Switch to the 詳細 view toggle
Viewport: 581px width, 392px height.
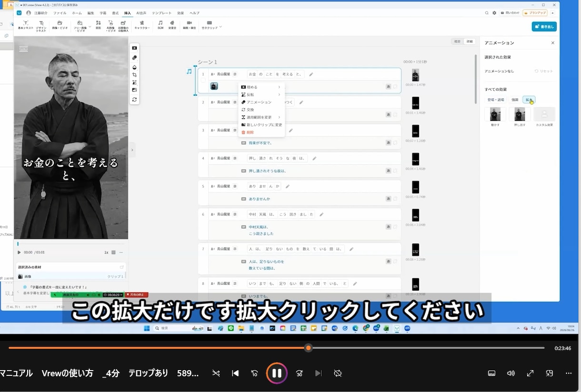[470, 41]
